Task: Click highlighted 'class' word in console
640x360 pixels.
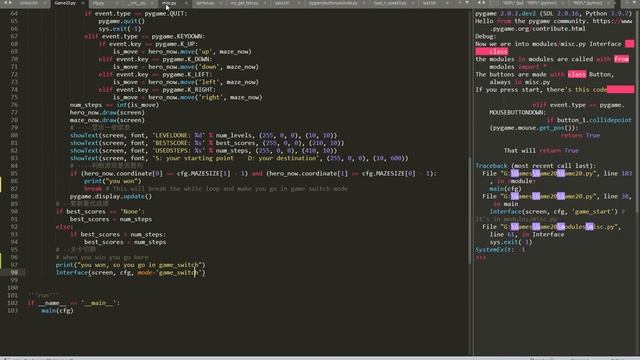Action: 577,75
